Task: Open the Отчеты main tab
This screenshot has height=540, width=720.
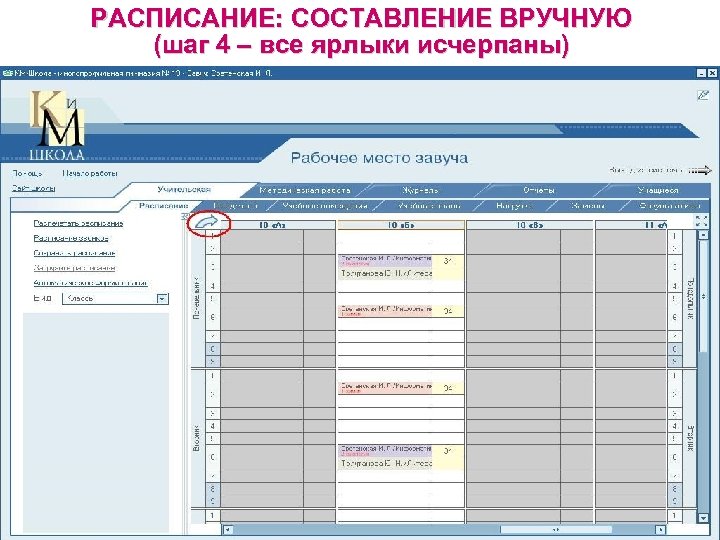Action: 539,190
